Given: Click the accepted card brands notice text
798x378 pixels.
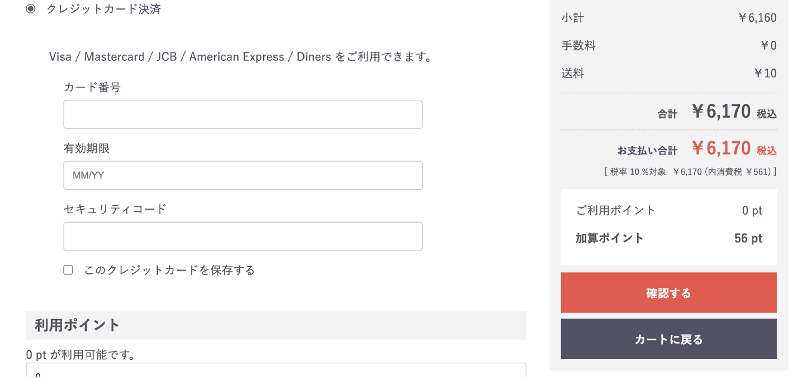Looking at the screenshot, I should [x=240, y=57].
